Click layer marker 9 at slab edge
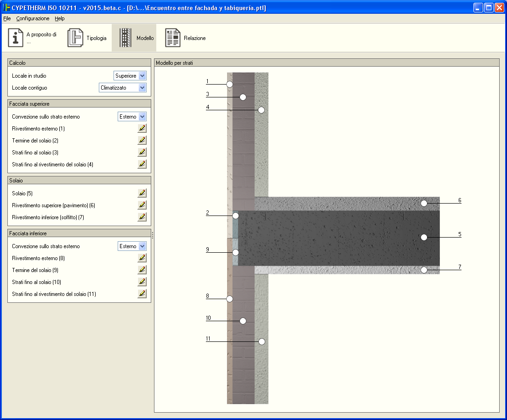Viewport: 507px width, 420px height. [235, 253]
